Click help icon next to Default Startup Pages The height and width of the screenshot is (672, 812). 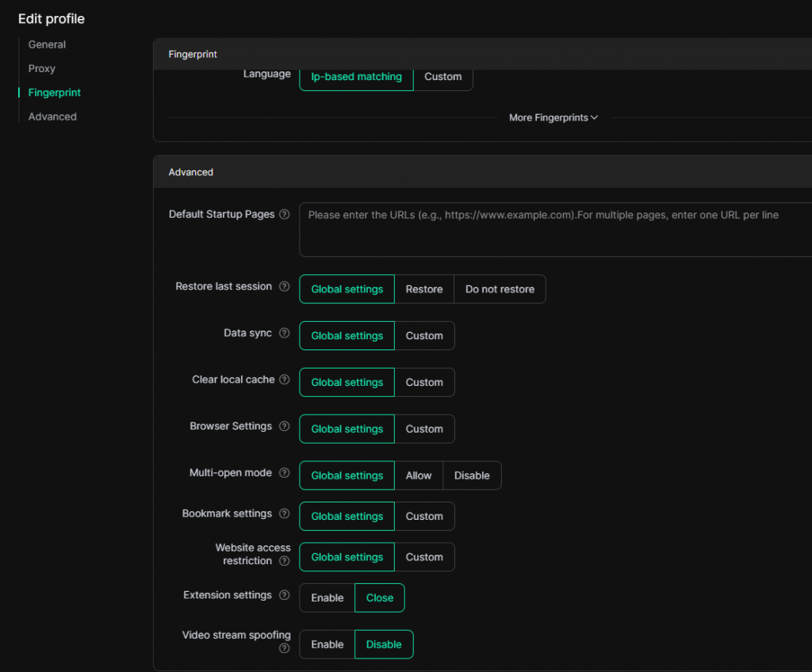point(285,215)
